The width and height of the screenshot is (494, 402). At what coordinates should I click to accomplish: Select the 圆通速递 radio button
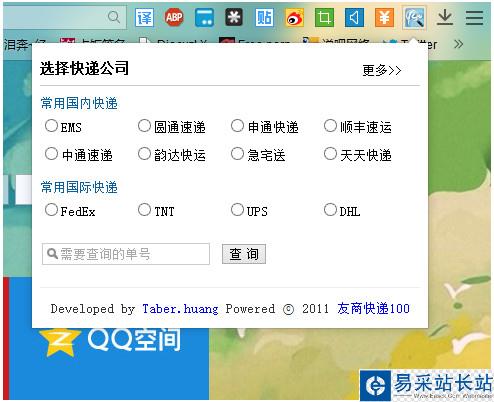(x=144, y=126)
